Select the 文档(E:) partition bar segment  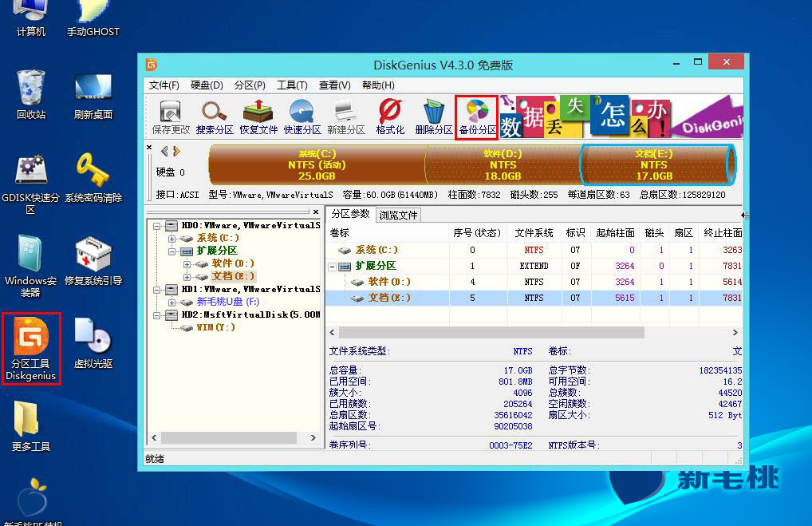click(x=656, y=164)
